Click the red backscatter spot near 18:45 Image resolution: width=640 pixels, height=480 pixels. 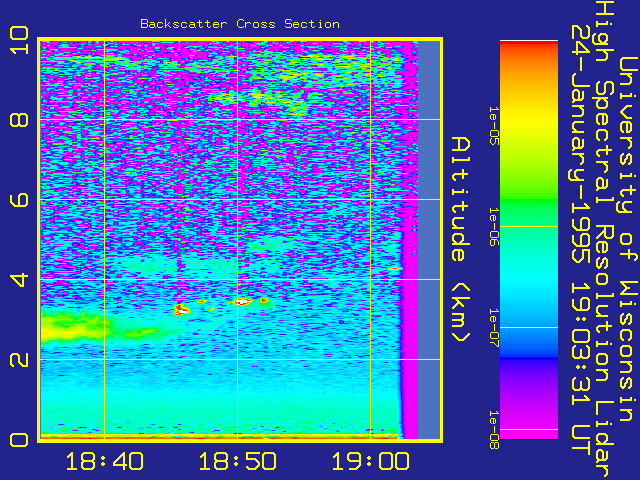(181, 310)
